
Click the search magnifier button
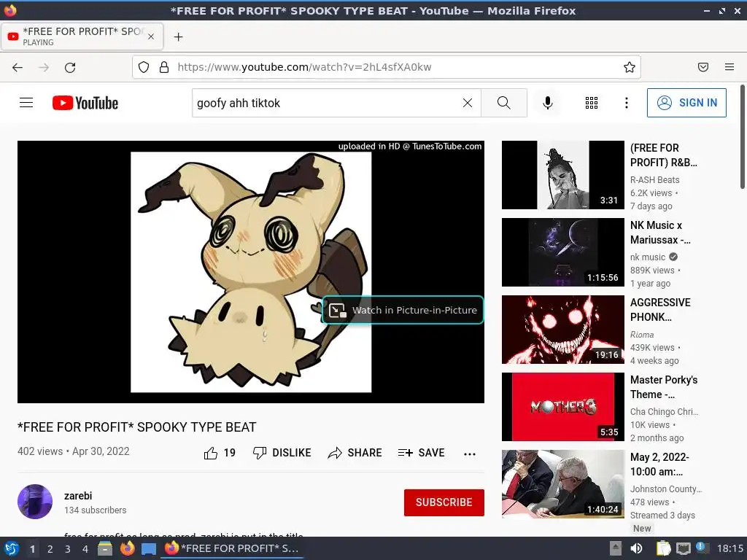pos(503,103)
